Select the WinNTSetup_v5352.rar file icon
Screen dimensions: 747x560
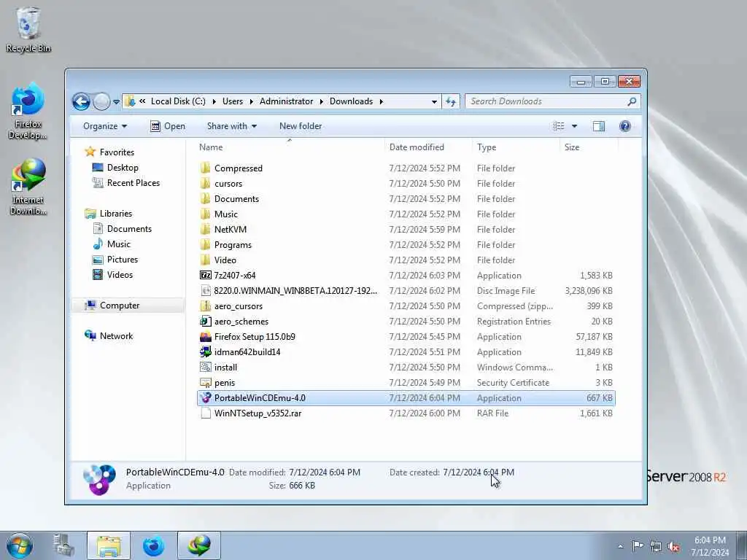click(x=205, y=413)
